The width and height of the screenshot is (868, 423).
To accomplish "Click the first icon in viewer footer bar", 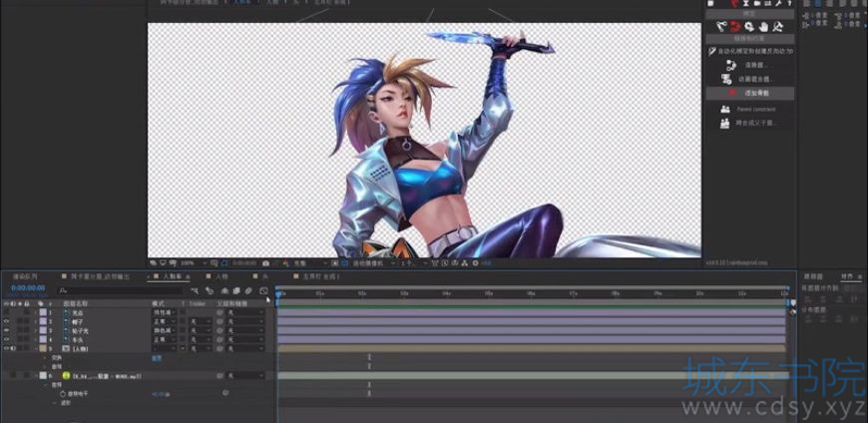I will 154,263.
